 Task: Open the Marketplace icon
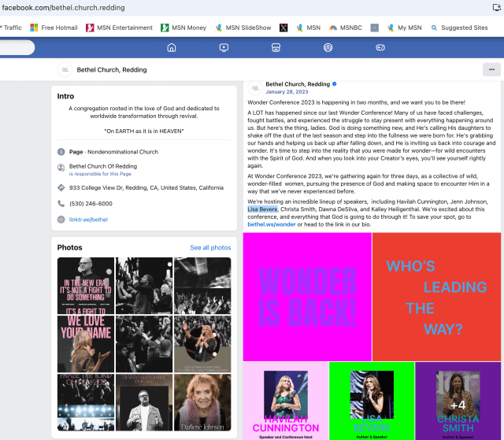(276, 47)
